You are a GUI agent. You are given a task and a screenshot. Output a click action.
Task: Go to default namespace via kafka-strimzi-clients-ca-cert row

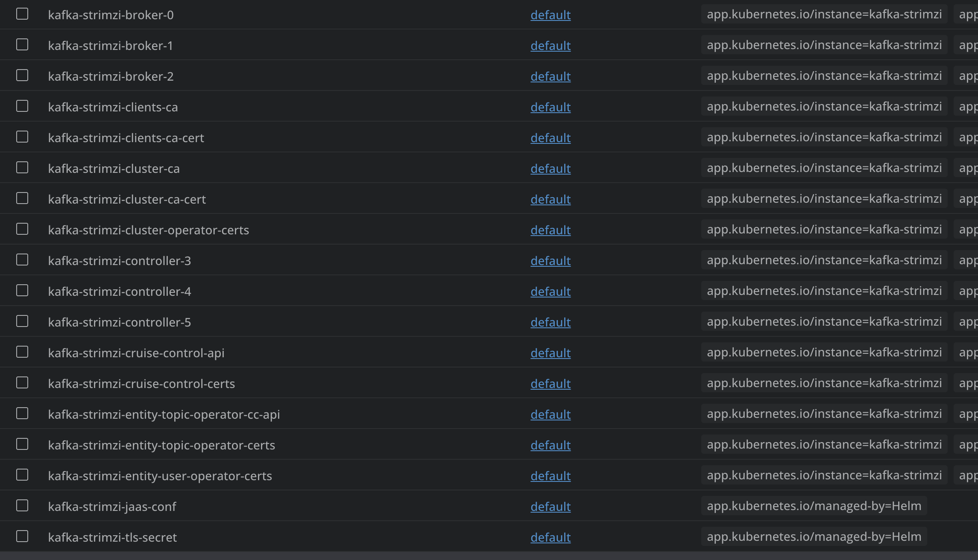click(x=550, y=138)
